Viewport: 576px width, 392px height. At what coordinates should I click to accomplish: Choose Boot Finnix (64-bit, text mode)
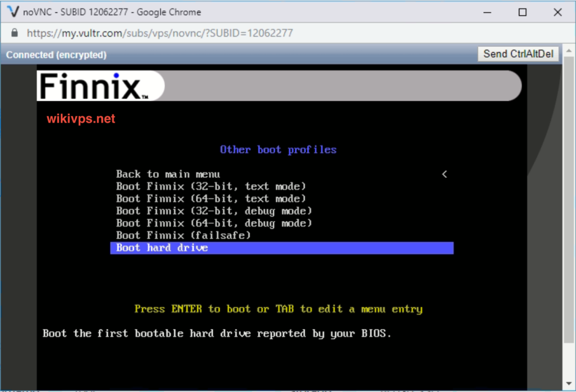point(211,199)
